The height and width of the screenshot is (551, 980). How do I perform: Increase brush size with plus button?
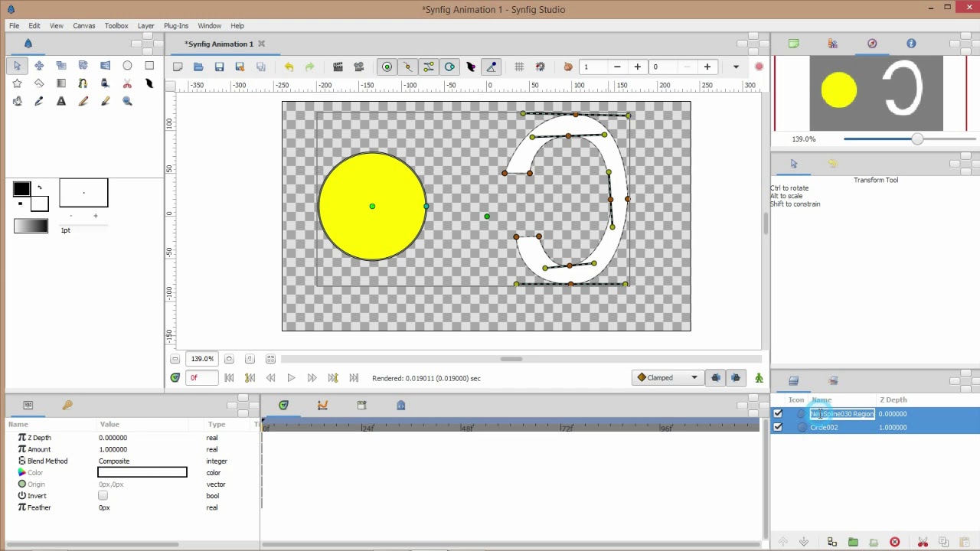pyautogui.click(x=96, y=216)
